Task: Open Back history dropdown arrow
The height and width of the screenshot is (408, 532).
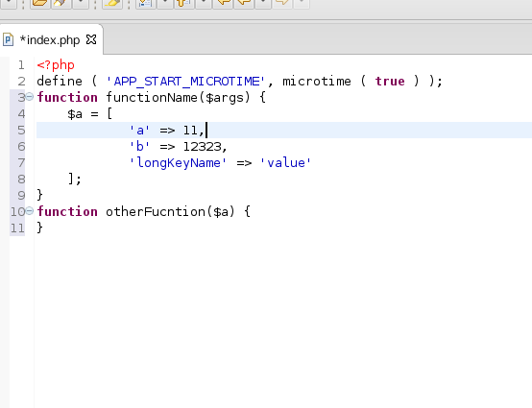Action: click(263, 3)
